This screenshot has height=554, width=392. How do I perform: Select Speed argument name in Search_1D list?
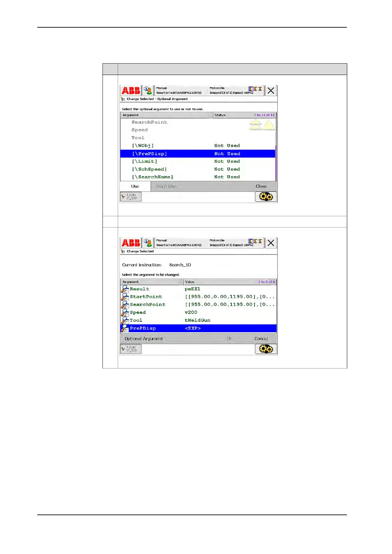point(138,313)
